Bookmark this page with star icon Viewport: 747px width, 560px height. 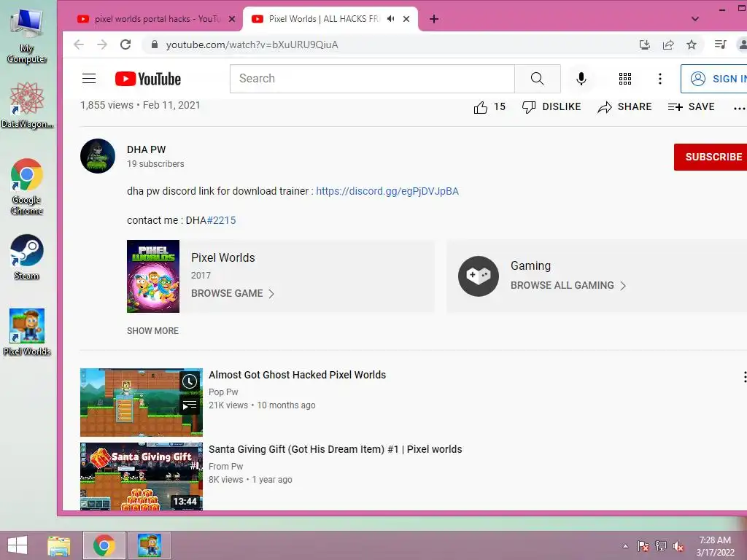(x=692, y=44)
